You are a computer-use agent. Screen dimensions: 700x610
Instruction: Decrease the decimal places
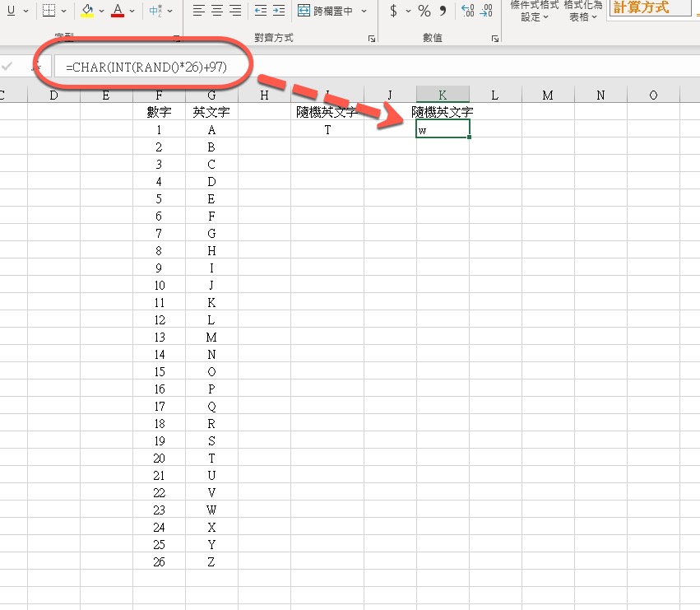[x=486, y=10]
